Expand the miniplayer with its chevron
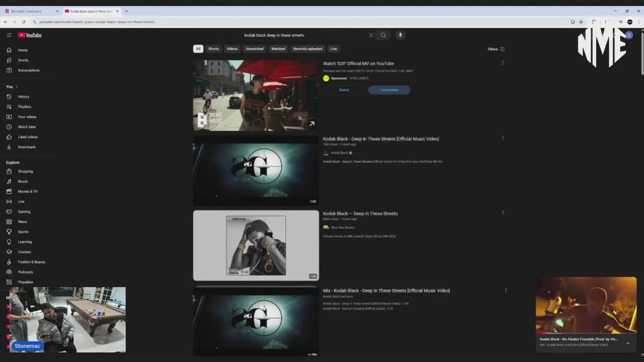 point(628,343)
